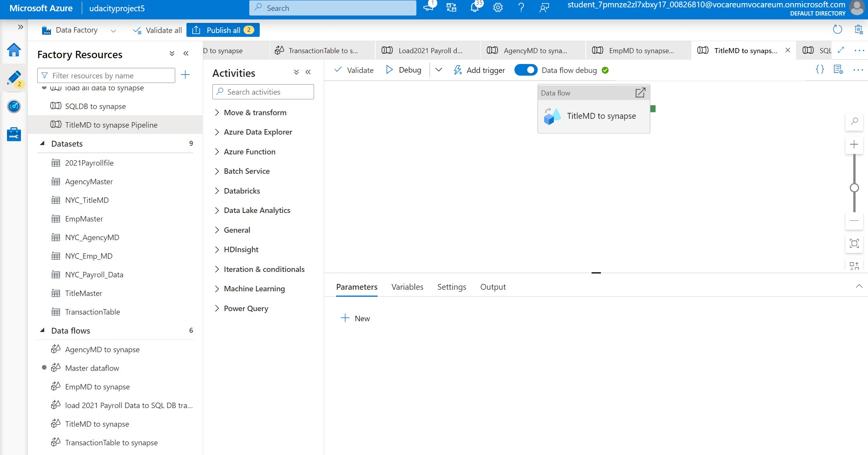Collapse the Datasets section
The width and height of the screenshot is (868, 455).
(43, 143)
